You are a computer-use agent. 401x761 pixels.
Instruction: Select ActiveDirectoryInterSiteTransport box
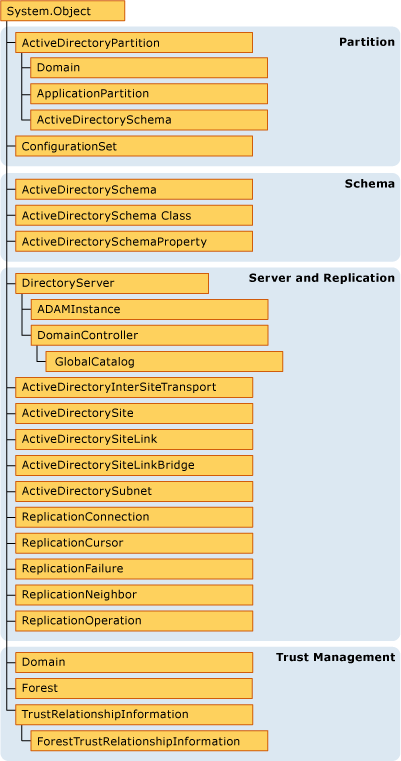click(x=134, y=387)
